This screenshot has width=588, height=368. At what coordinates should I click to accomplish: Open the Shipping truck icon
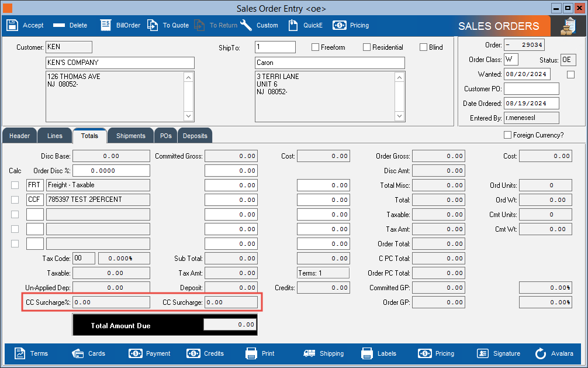pyautogui.click(x=309, y=353)
